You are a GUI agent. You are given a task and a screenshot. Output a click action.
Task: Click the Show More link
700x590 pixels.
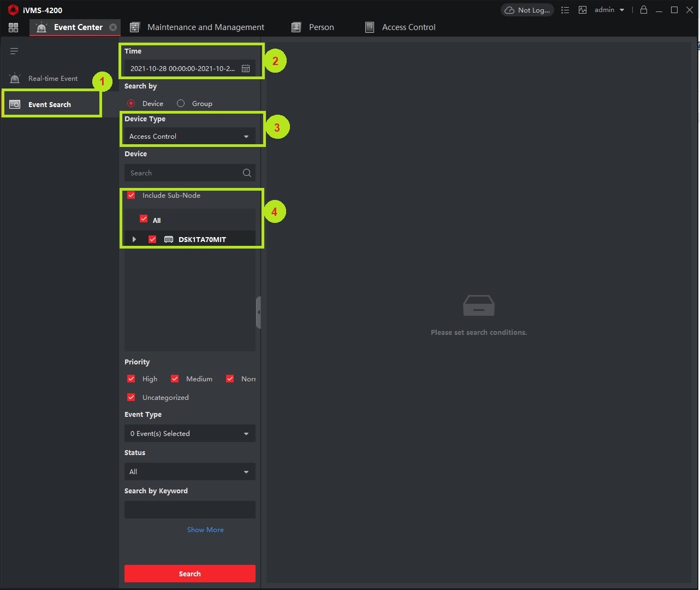[x=205, y=529]
